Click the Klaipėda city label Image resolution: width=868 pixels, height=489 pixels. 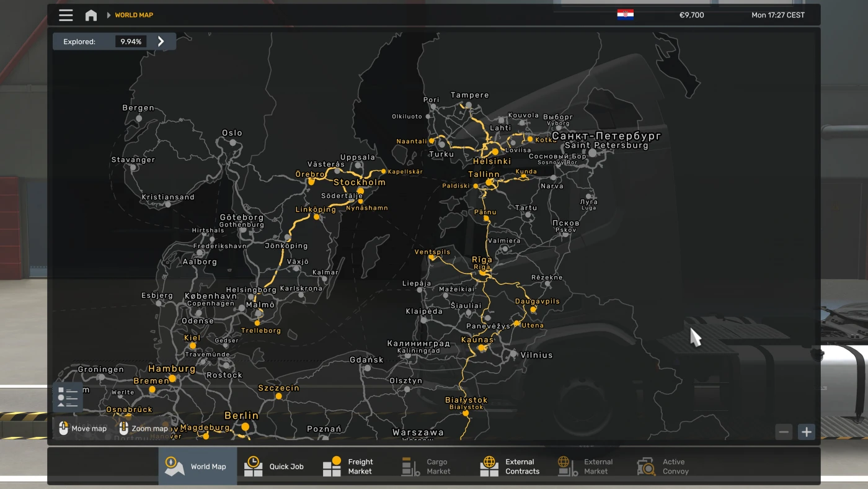click(x=424, y=312)
